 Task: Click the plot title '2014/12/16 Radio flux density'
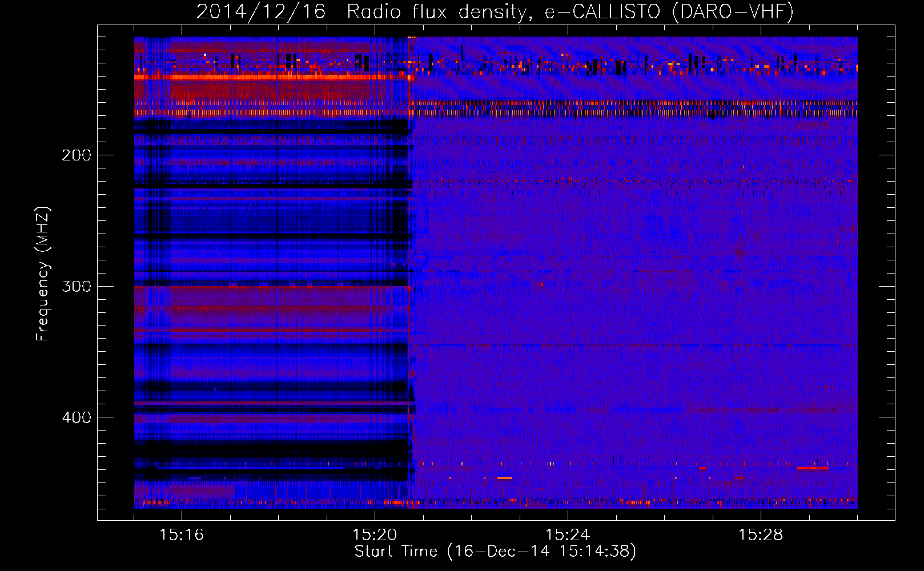click(495, 12)
